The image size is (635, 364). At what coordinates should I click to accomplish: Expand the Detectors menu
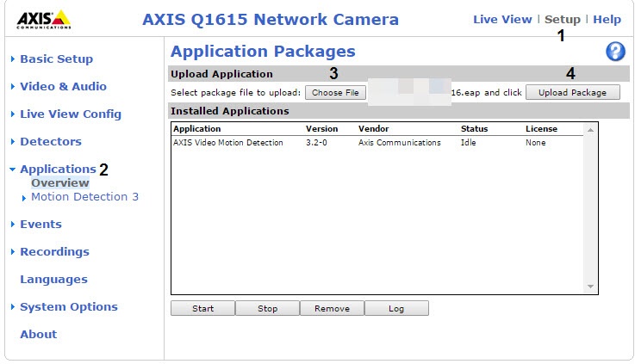(x=50, y=142)
